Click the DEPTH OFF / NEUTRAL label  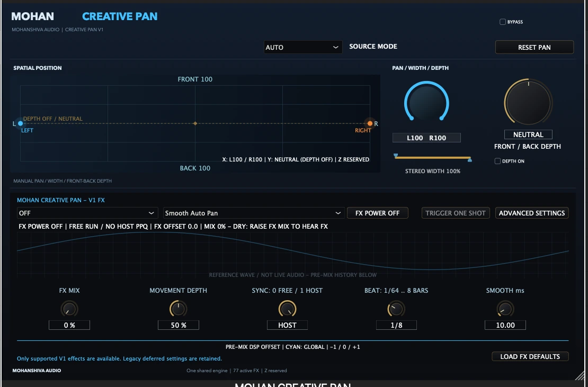coord(53,119)
